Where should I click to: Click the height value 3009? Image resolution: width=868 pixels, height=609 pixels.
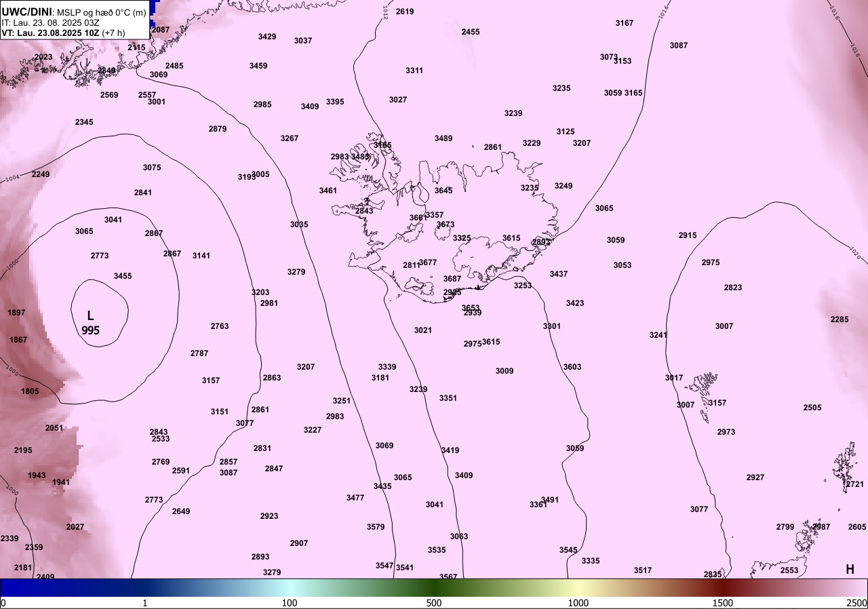[x=505, y=371]
